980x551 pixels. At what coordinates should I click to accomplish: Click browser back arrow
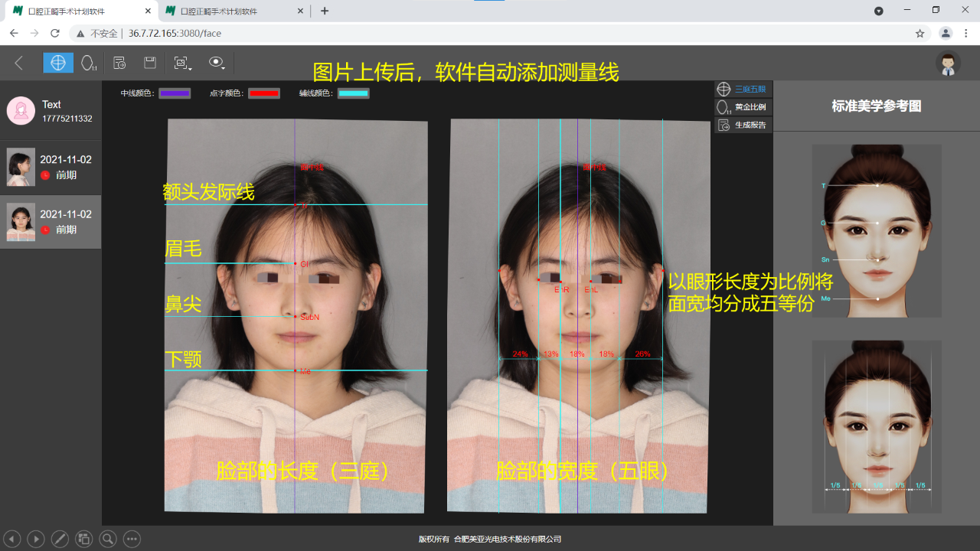point(14,34)
